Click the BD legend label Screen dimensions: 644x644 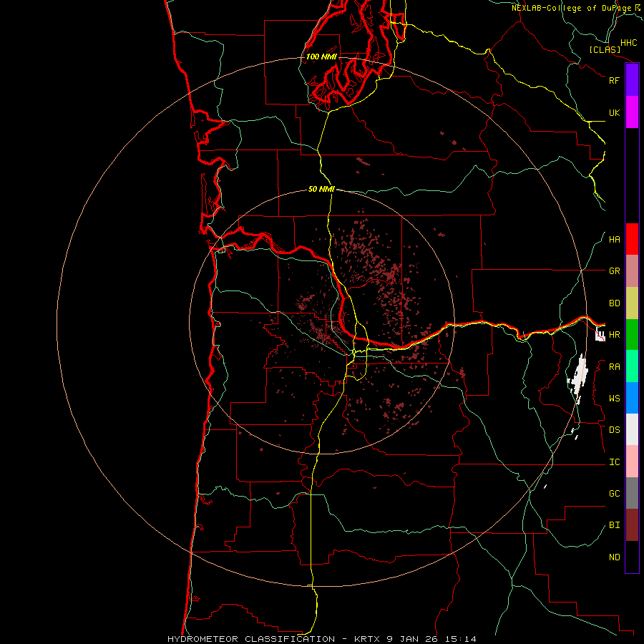pos(614,303)
